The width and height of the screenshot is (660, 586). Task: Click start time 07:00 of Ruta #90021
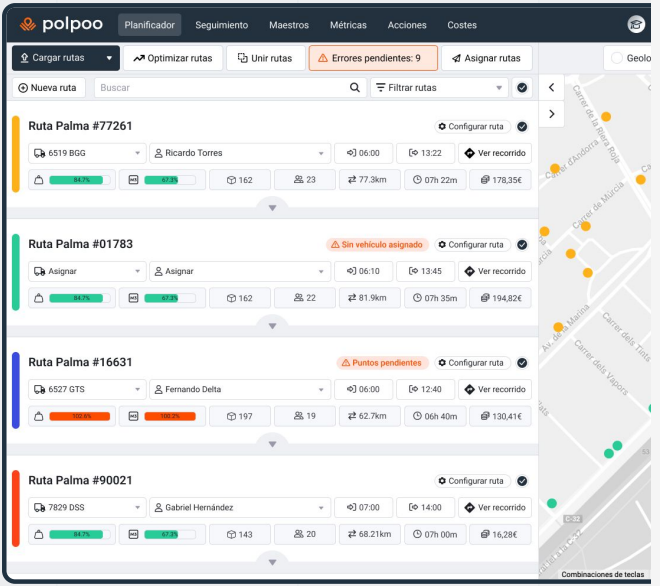pyautogui.click(x=363, y=507)
